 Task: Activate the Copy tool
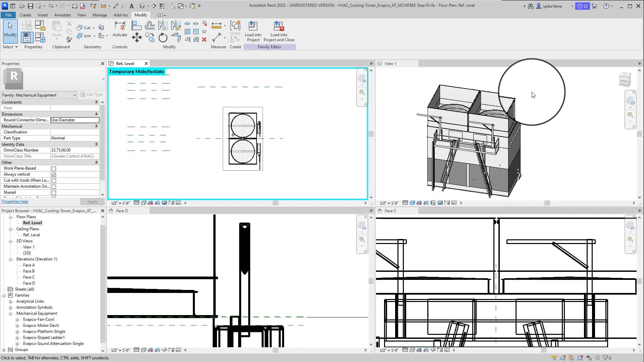[150, 37]
